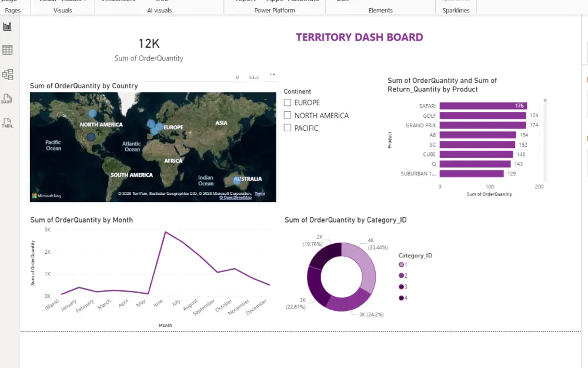The image size is (588, 368).
Task: Tick the EUROPE continent checkbox
Action: coord(288,102)
